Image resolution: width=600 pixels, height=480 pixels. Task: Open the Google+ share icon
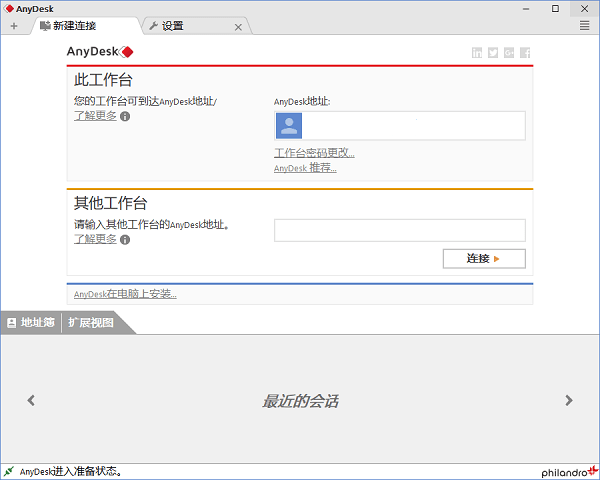pos(509,53)
